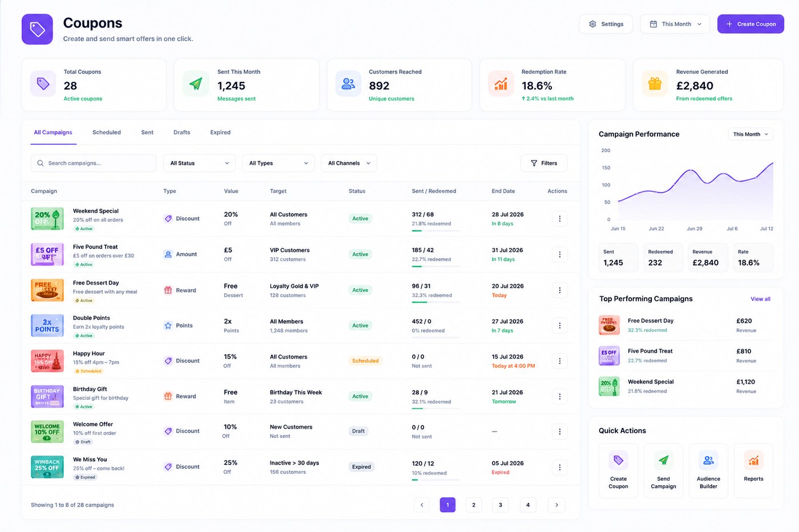The image size is (799, 532).
Task: Select current page 1 button
Action: [x=447, y=505]
